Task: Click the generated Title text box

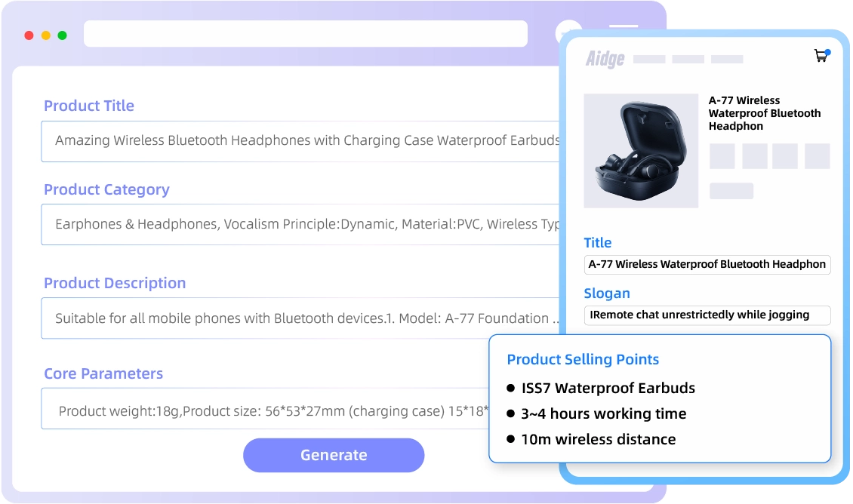Action: coord(707,264)
